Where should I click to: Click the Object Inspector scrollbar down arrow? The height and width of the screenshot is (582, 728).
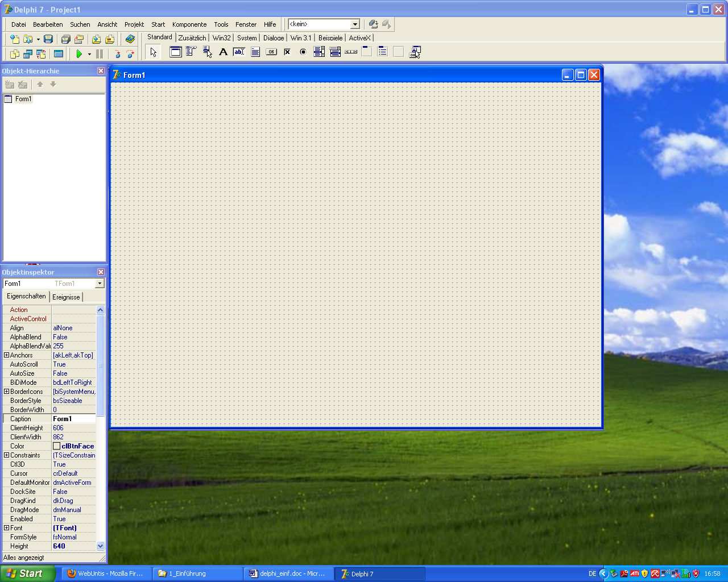101,546
